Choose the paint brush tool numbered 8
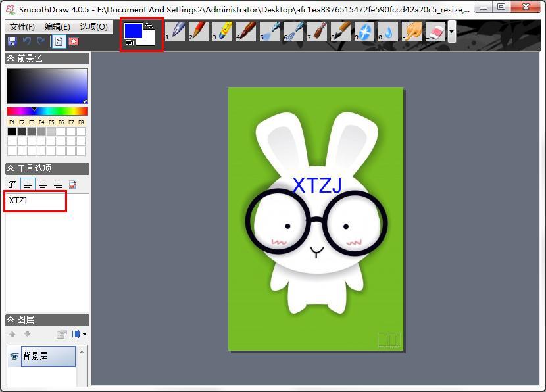This screenshot has width=546, height=392. (x=341, y=32)
